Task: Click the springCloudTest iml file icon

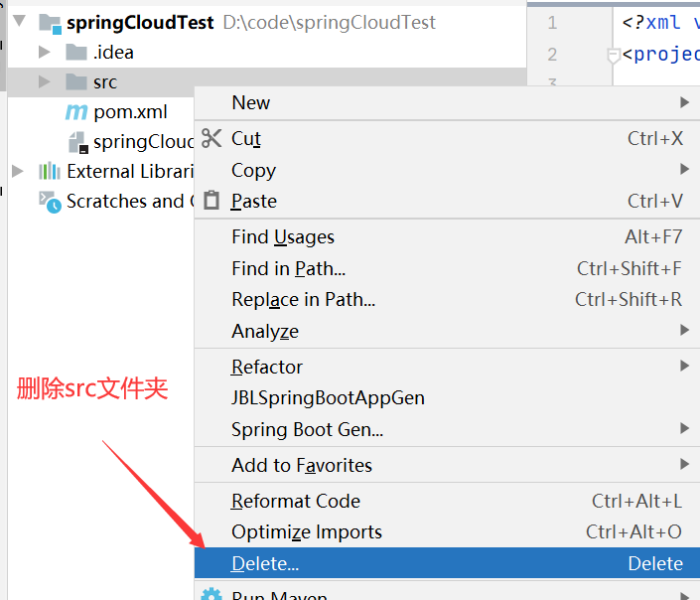Action: pyautogui.click(x=77, y=142)
